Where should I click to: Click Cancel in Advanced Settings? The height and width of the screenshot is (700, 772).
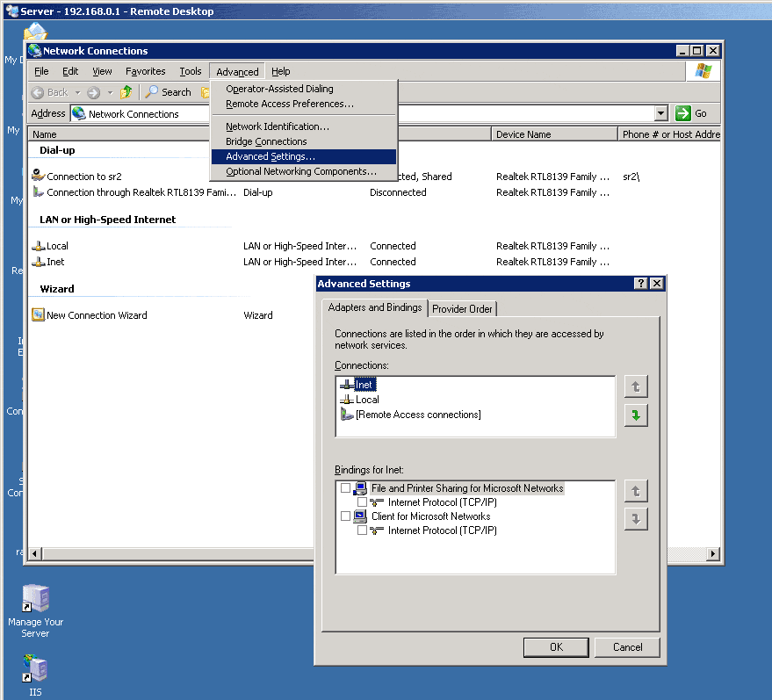(627, 646)
